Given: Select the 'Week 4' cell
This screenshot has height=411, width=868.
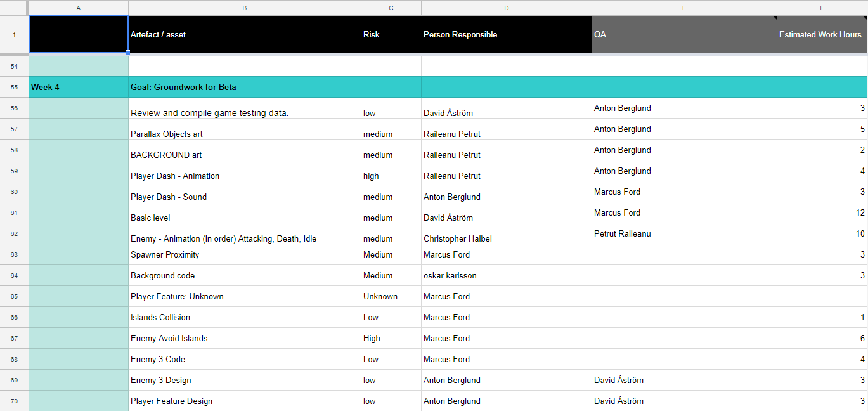Looking at the screenshot, I should pyautogui.click(x=79, y=87).
